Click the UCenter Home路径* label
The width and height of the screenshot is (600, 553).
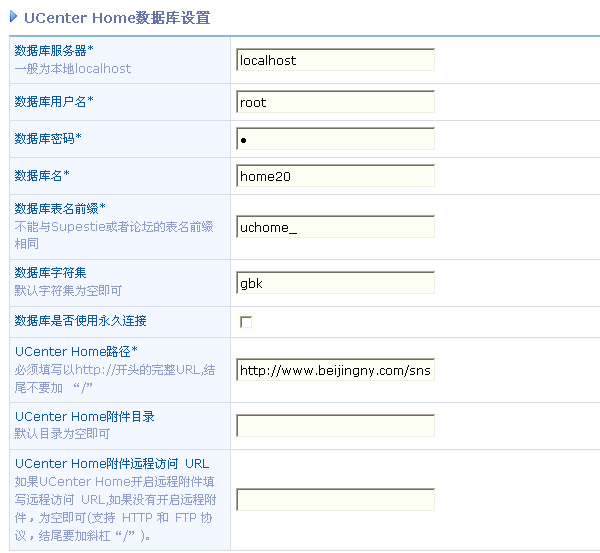(76, 351)
